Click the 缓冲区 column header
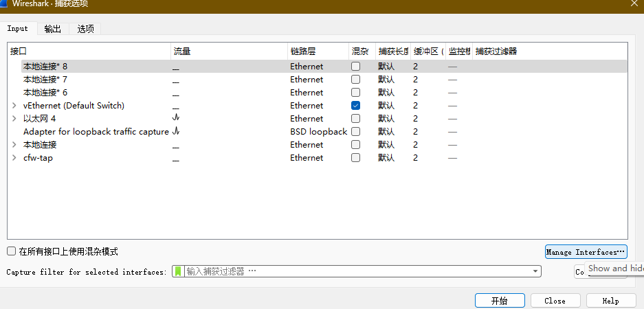644x309 pixels. 428,51
